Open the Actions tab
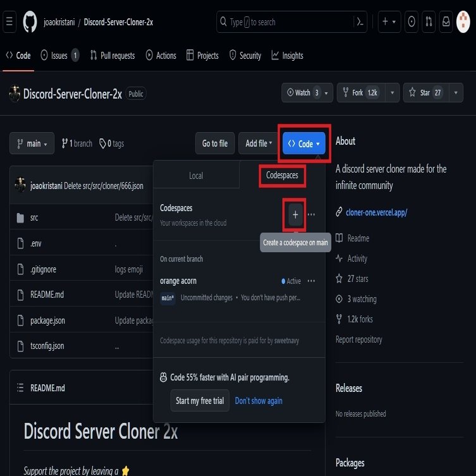 tap(161, 56)
